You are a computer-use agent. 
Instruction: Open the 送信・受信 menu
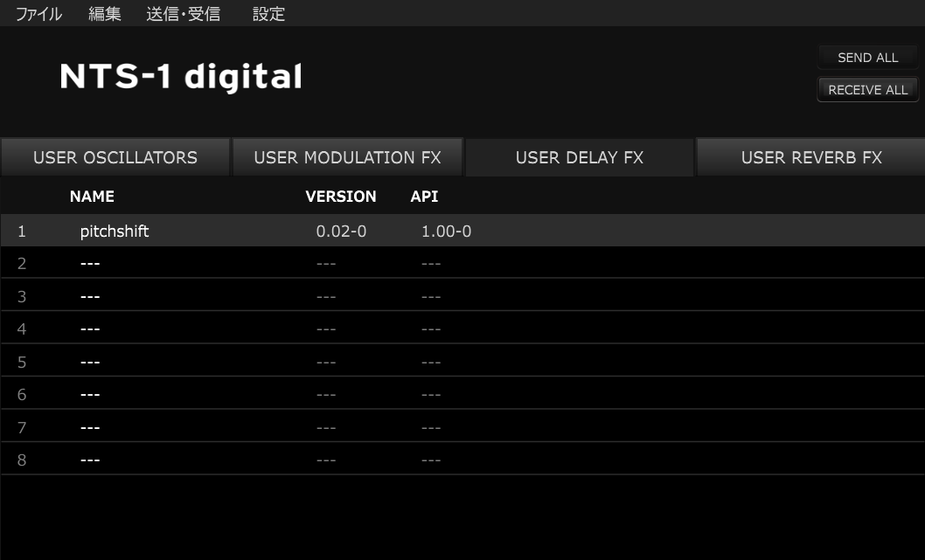point(183,14)
